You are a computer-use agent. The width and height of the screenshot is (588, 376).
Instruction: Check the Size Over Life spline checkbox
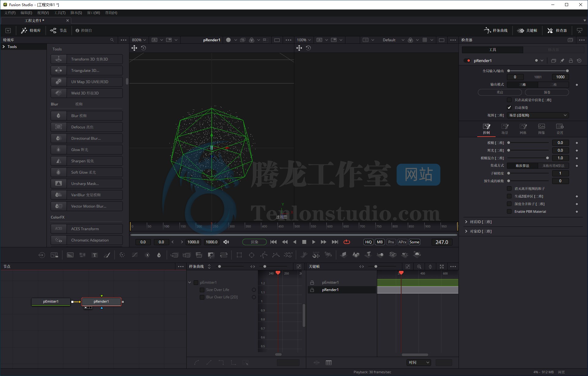(x=202, y=290)
